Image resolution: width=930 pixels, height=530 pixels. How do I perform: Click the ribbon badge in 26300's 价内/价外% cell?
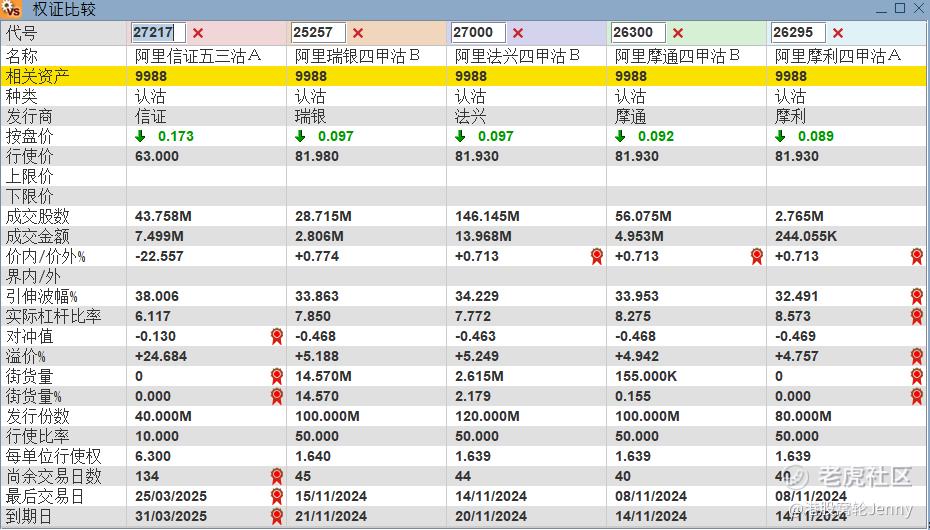click(757, 256)
